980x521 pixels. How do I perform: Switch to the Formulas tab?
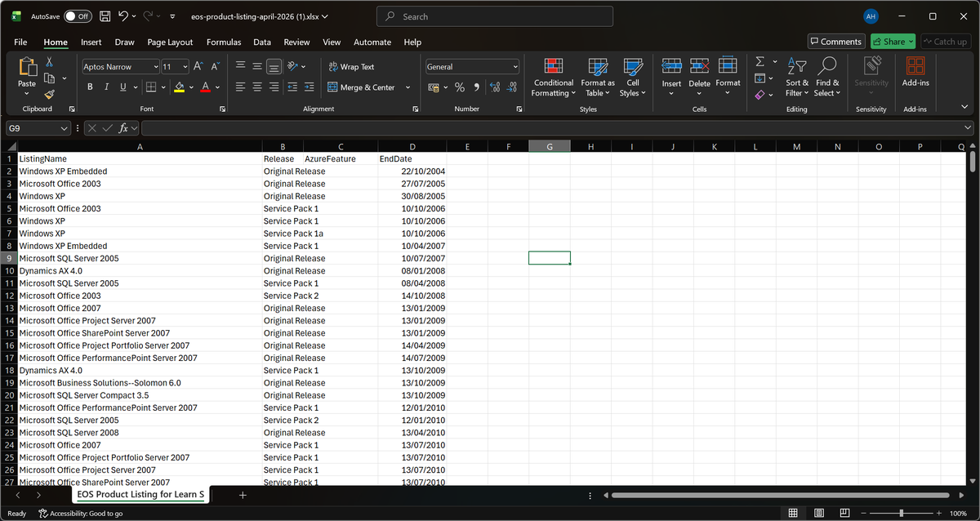click(224, 42)
